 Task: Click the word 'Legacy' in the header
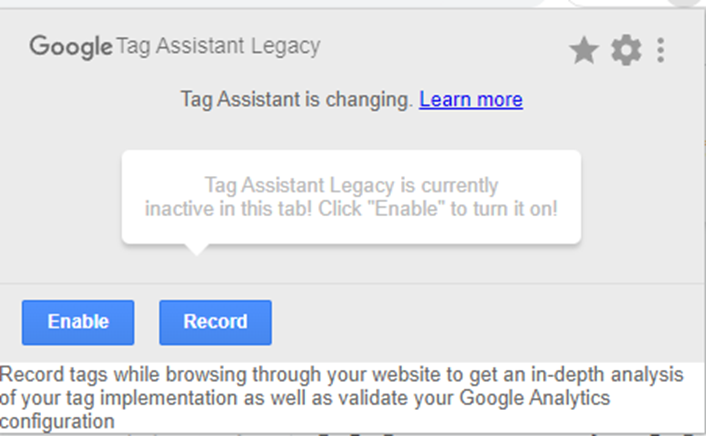[x=285, y=46]
